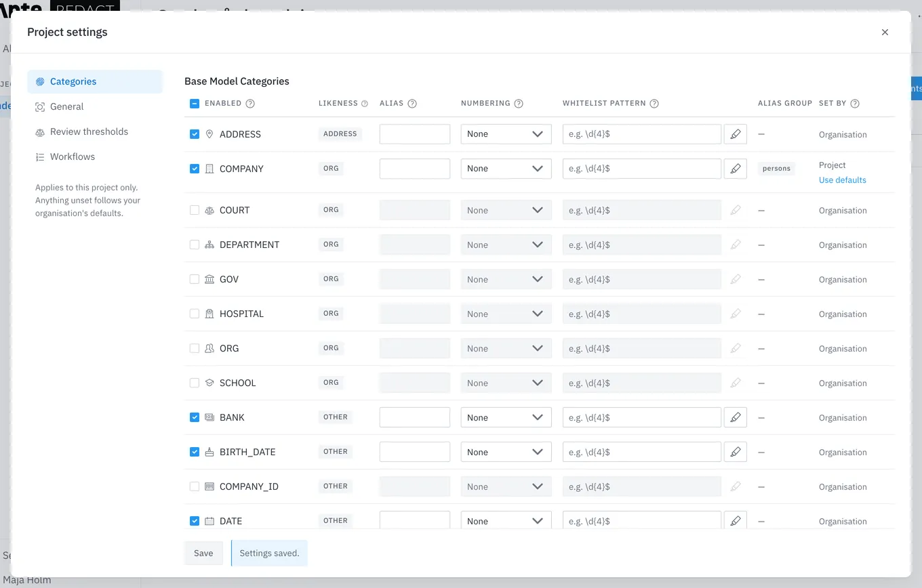Screen dimensions: 922x588
Task: Click the DEPARTMENT hierarchy icon
Action: click(209, 245)
